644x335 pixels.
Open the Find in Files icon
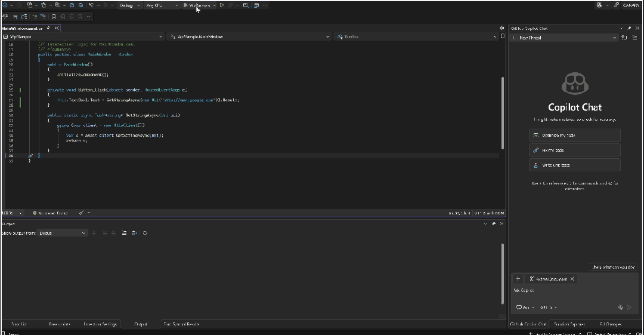click(246, 5)
